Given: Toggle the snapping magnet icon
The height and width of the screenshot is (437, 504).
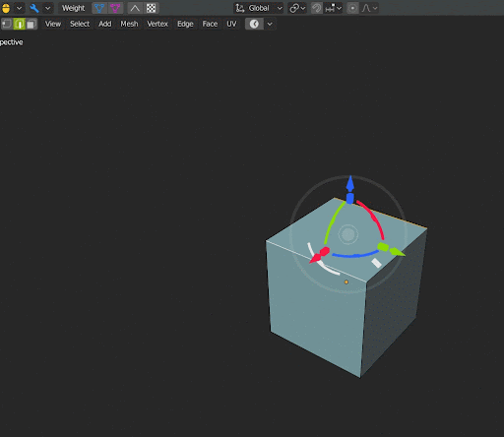Looking at the screenshot, I should click(x=317, y=8).
